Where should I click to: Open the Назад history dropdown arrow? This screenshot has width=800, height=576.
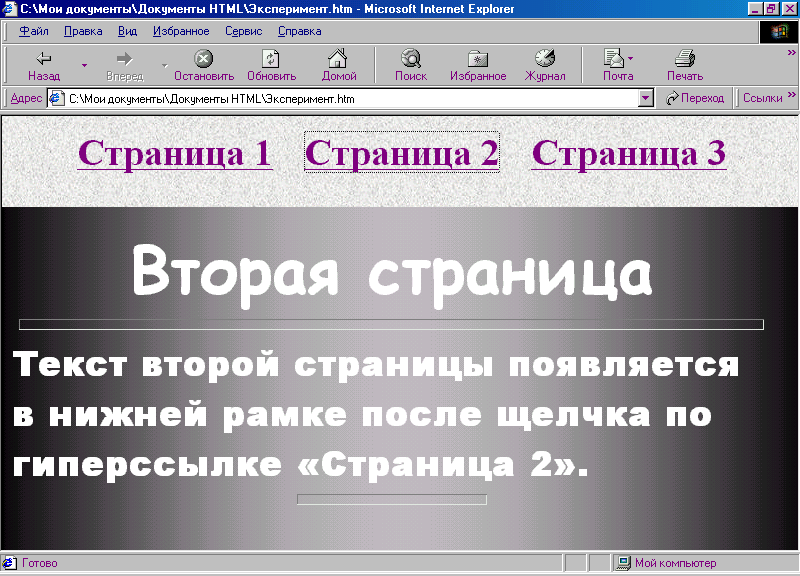click(84, 65)
